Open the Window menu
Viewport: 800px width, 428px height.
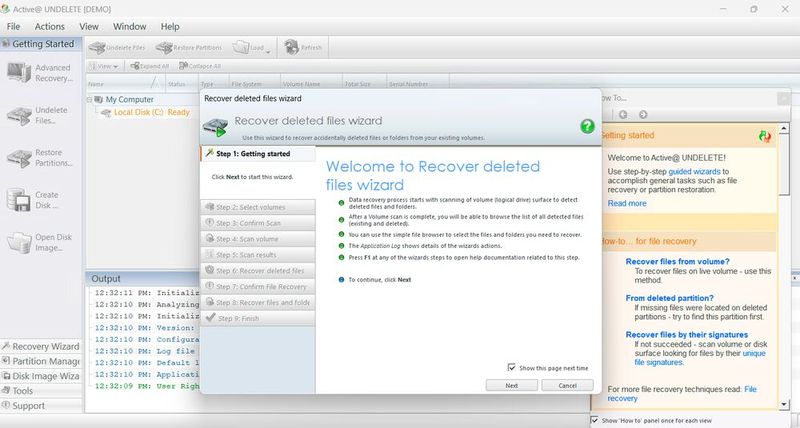[x=130, y=27]
